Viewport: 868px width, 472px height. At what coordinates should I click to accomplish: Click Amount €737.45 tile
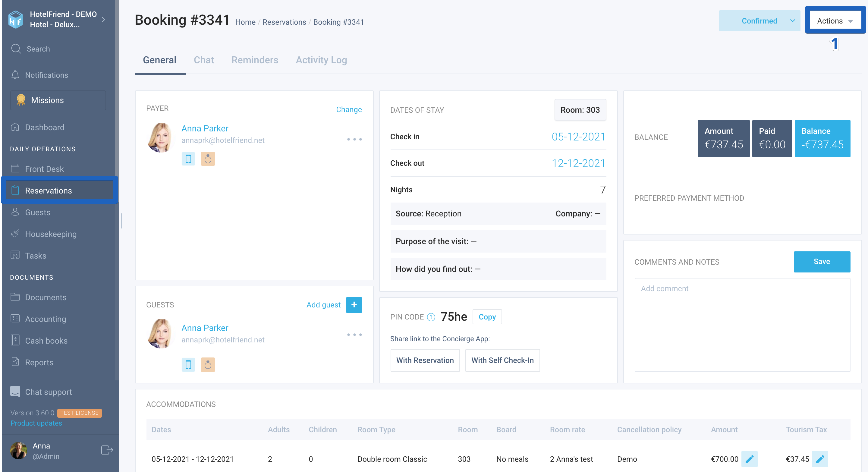(x=724, y=138)
